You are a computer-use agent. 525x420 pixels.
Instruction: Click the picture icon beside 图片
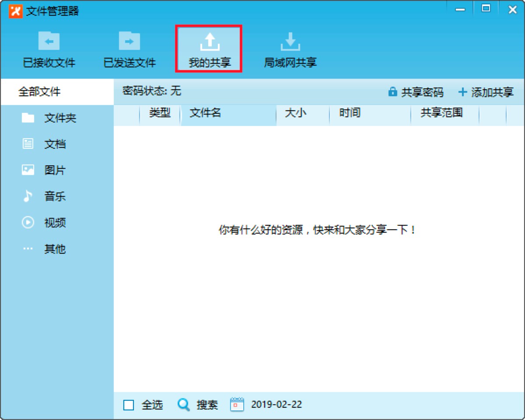click(x=28, y=170)
